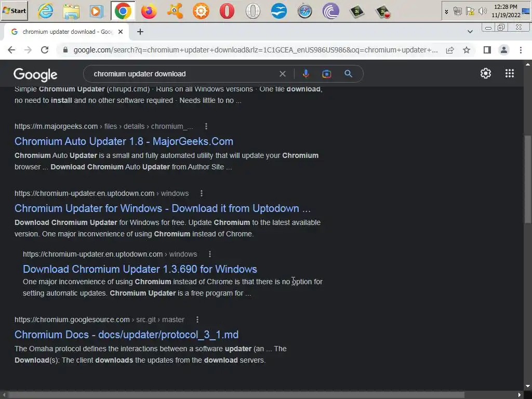532x399 pixels.
Task: Open more options for MajorGeeks result
Action: (x=206, y=126)
